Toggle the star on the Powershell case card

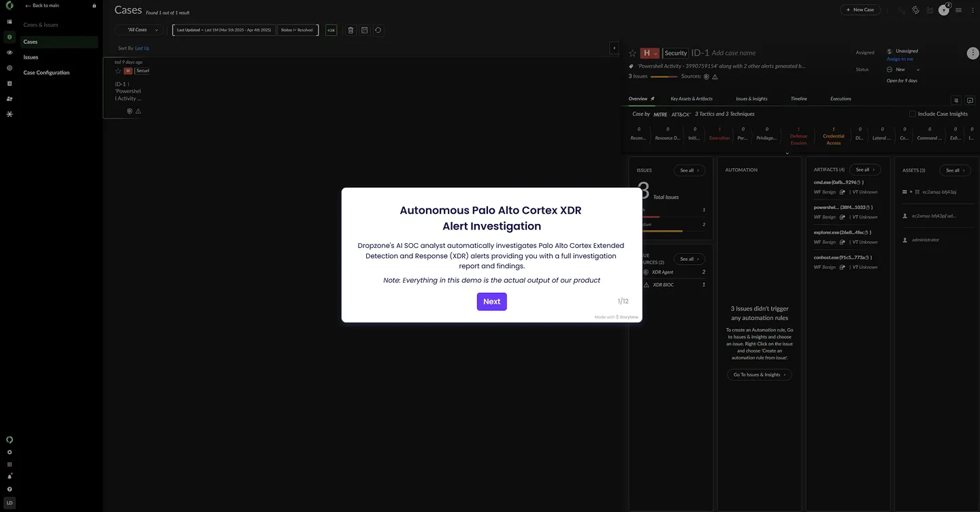pyautogui.click(x=118, y=71)
